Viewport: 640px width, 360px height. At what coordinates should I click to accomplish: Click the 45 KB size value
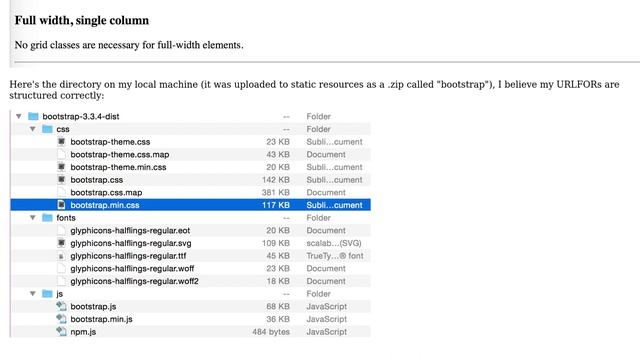278,256
